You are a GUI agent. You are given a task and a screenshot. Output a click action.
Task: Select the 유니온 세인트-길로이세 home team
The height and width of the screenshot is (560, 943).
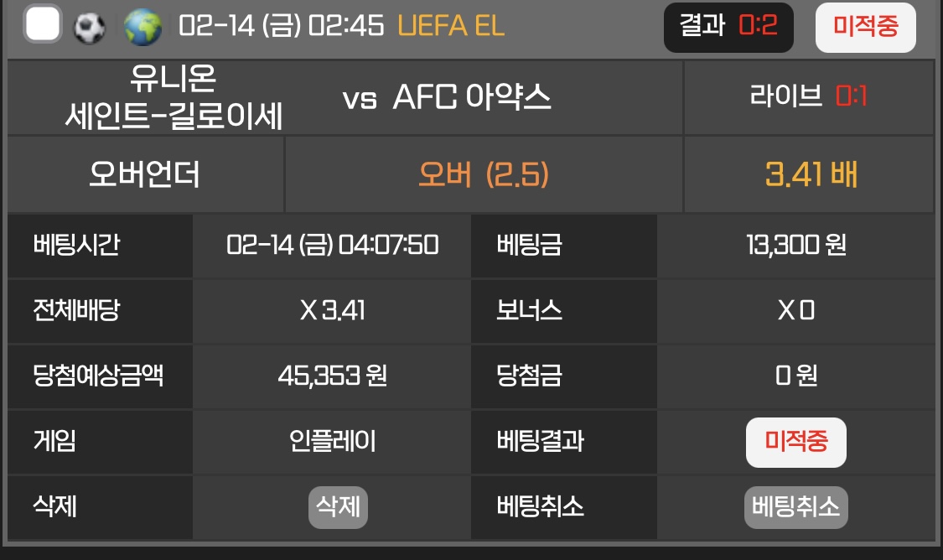tap(174, 98)
